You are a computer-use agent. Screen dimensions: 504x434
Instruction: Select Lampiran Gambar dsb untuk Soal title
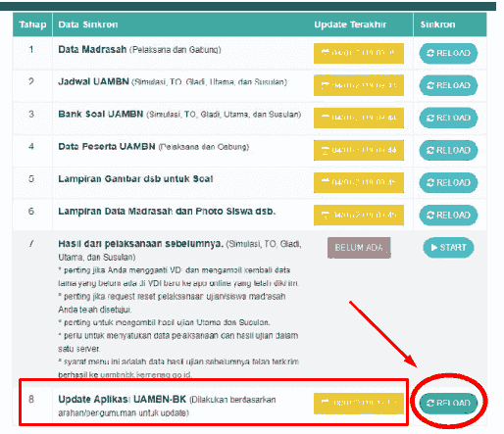(135, 178)
